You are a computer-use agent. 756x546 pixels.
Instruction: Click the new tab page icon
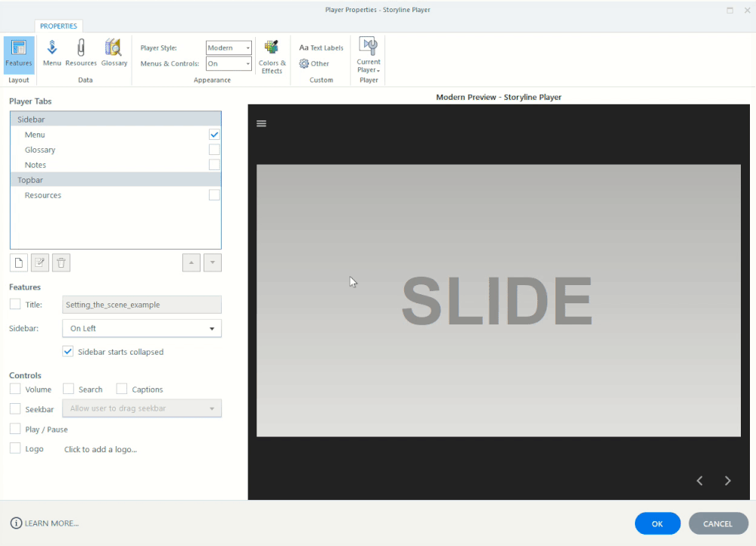point(19,262)
